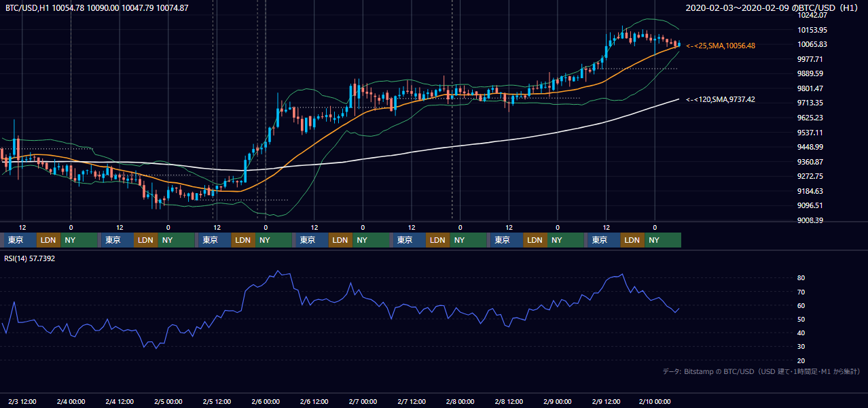
Task: Click the 2/9 12:00 time axis label
Action: click(607, 401)
